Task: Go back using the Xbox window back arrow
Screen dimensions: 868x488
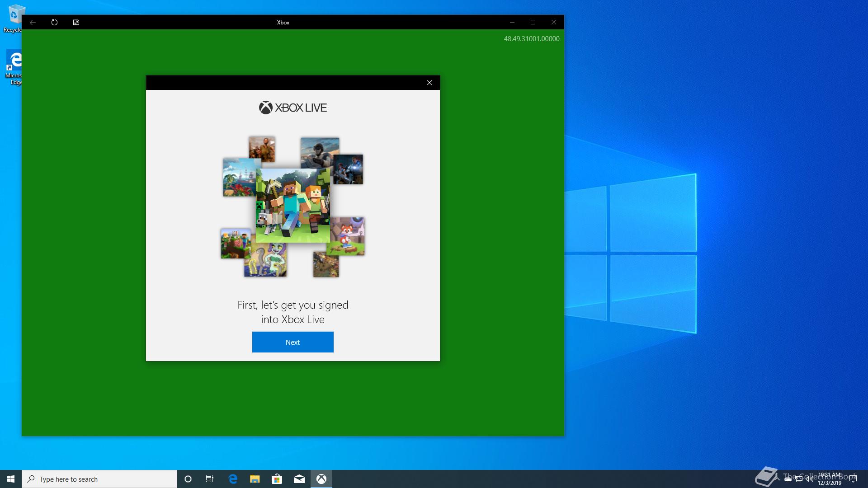Action: (33, 22)
